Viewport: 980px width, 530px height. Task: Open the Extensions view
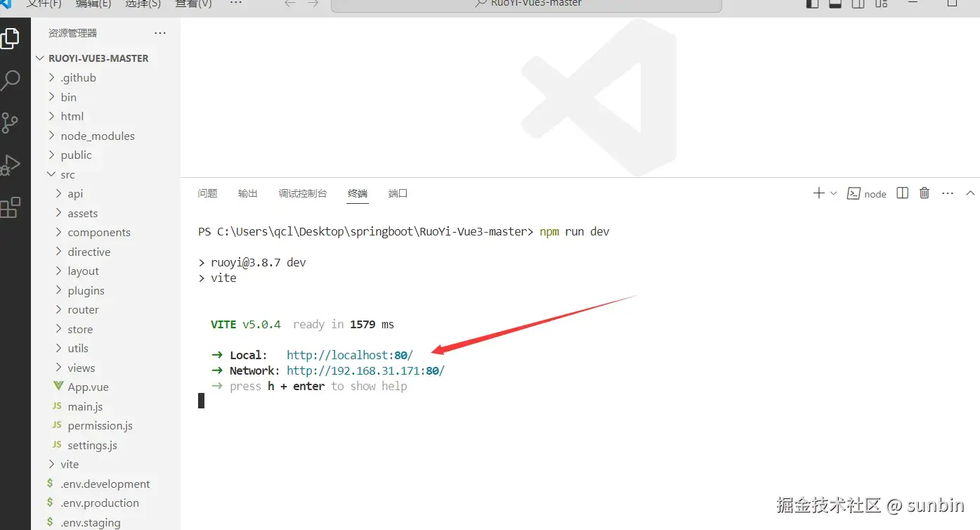[x=10, y=207]
